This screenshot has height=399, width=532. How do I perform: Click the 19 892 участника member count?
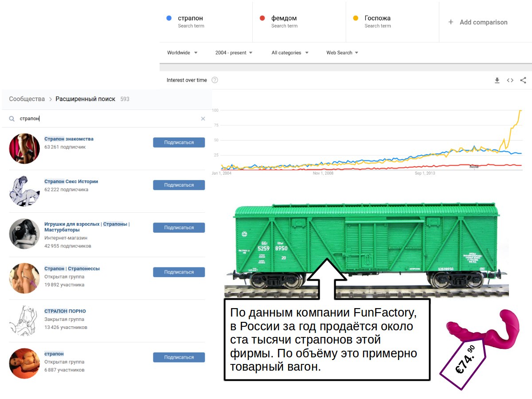coord(64,285)
